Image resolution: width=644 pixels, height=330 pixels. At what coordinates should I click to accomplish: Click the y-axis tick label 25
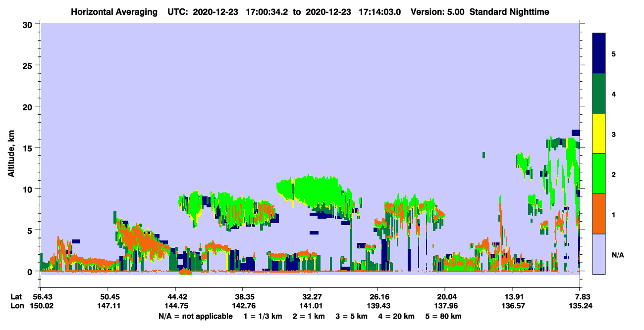(x=28, y=65)
